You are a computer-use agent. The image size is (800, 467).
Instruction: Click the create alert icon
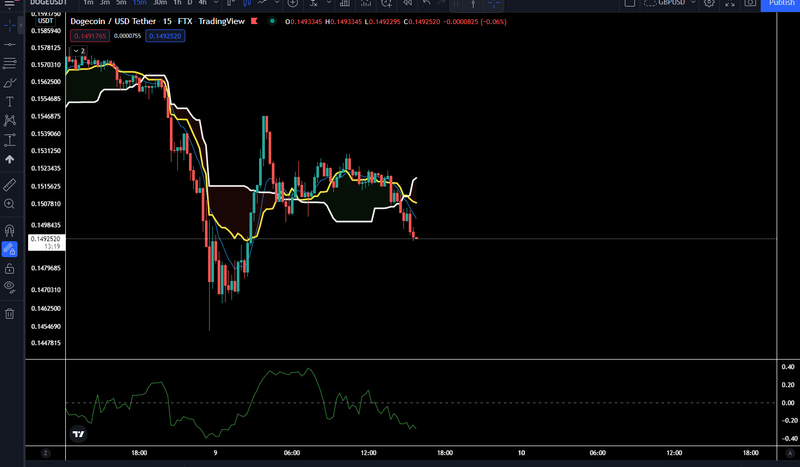click(386, 3)
